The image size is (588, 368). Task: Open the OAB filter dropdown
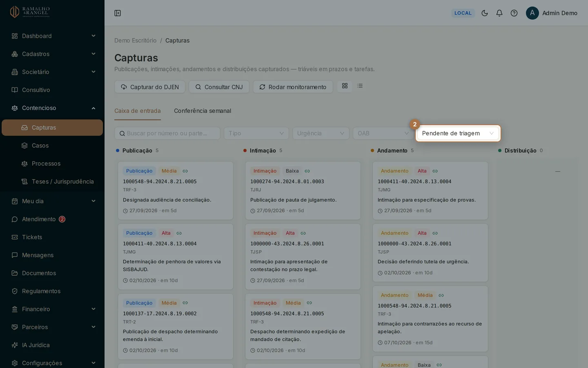tap(383, 133)
